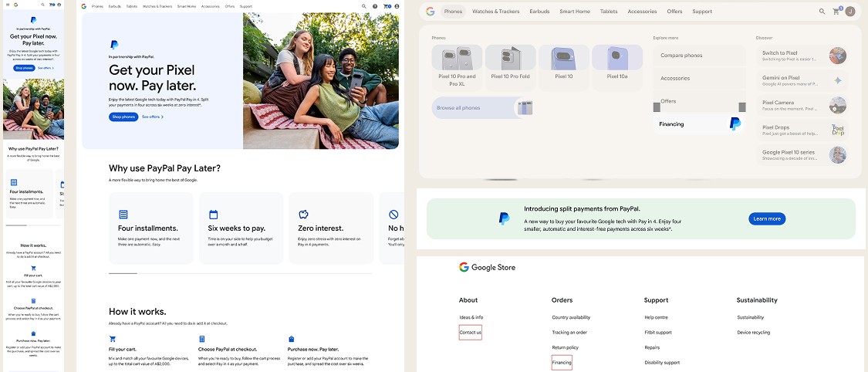868x372 pixels.
Task: Click Help centre in the footer Support column
Action: pyautogui.click(x=656, y=318)
